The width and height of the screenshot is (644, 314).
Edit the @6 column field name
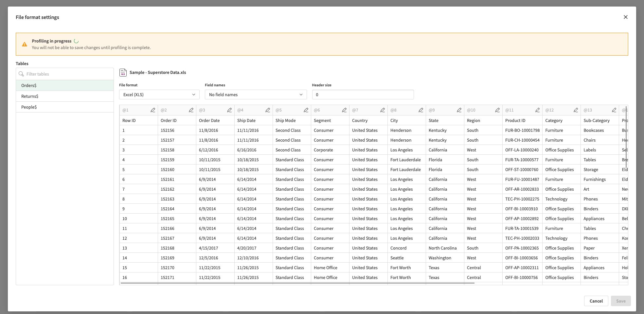[x=344, y=110]
